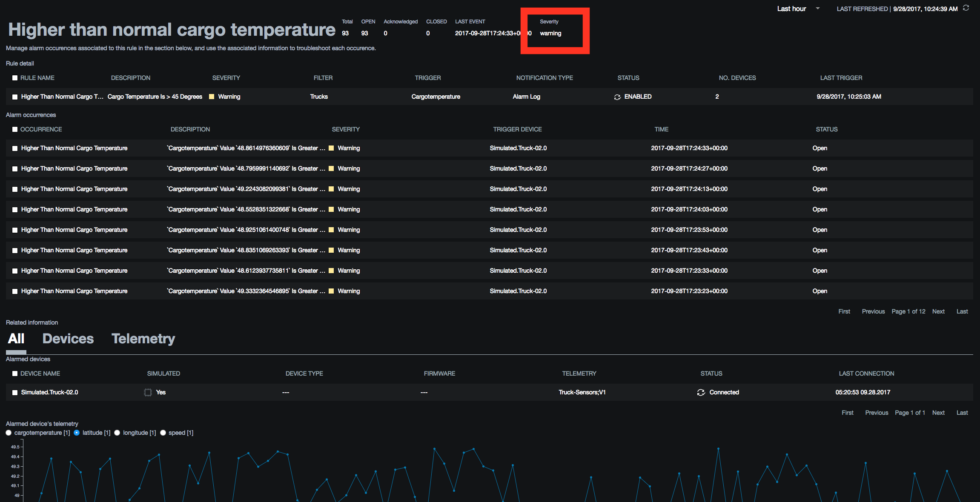
Task: Click Last in the alarm occurrences pagination
Action: pos(962,311)
